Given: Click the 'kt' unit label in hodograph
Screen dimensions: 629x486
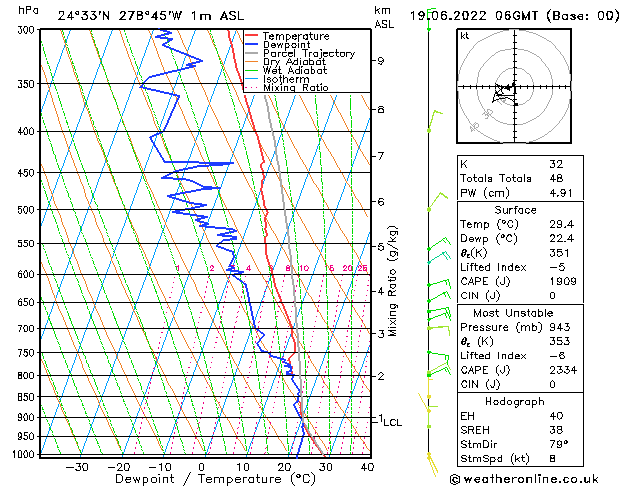Looking at the screenshot, I should click(465, 36).
